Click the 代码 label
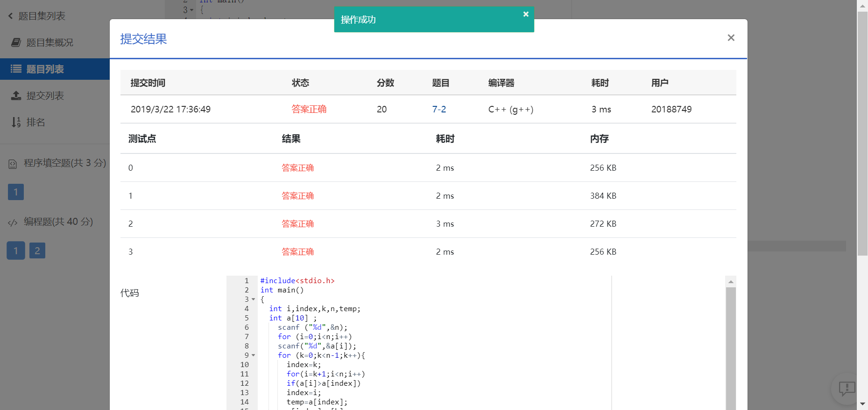This screenshot has height=410, width=868. 129,293
